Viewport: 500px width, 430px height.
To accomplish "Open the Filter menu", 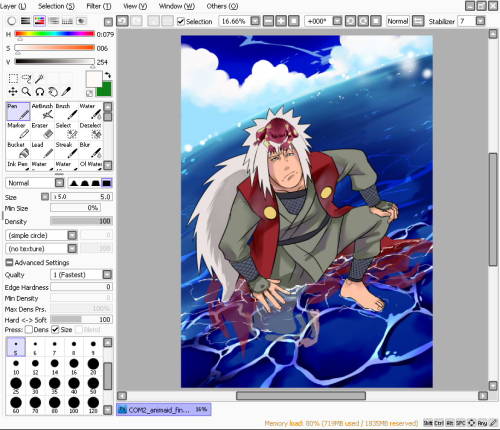I will [x=99, y=6].
